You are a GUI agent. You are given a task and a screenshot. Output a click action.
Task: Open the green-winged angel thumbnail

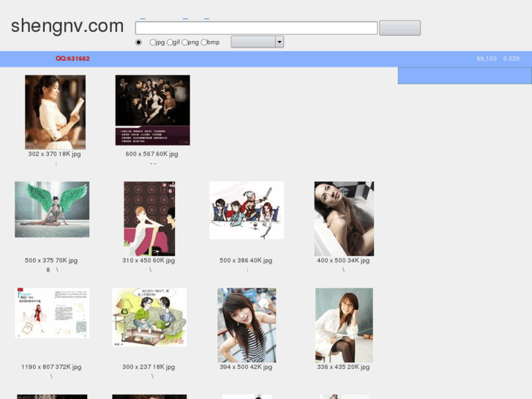click(x=52, y=209)
